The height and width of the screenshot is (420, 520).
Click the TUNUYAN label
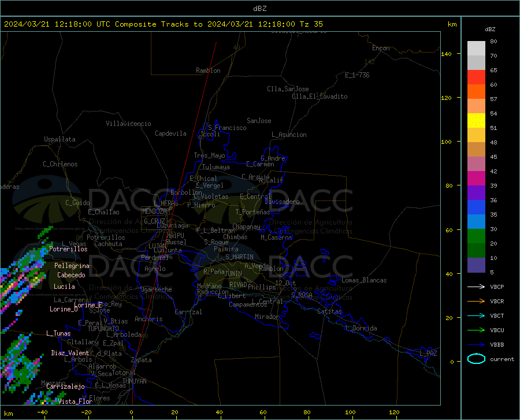(x=134, y=381)
